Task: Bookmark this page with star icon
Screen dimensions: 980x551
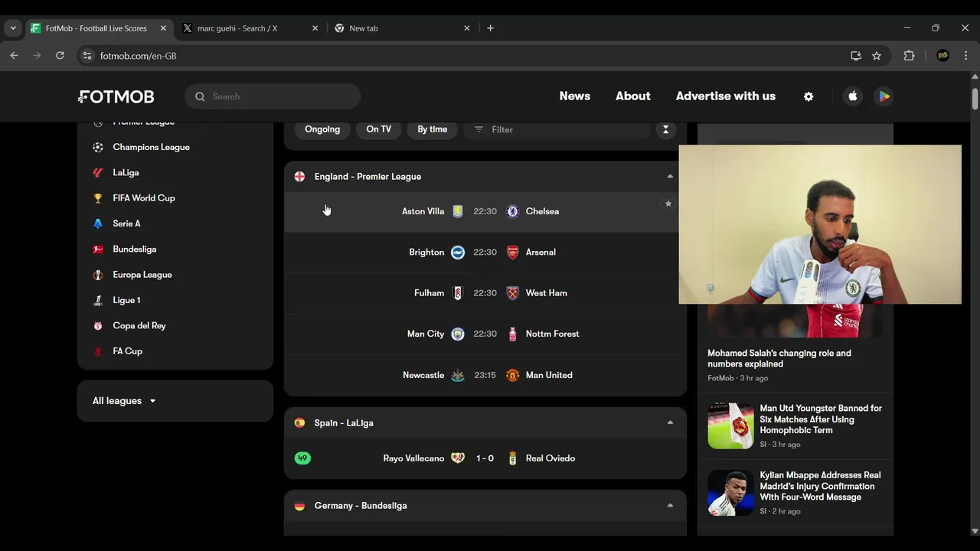Action: [x=877, y=56]
